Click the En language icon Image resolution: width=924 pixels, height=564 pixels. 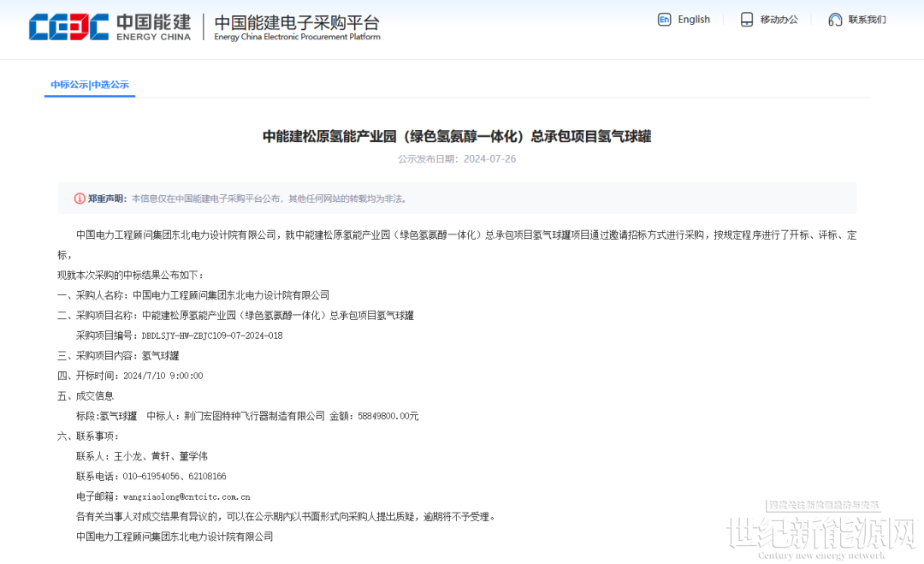[664, 20]
